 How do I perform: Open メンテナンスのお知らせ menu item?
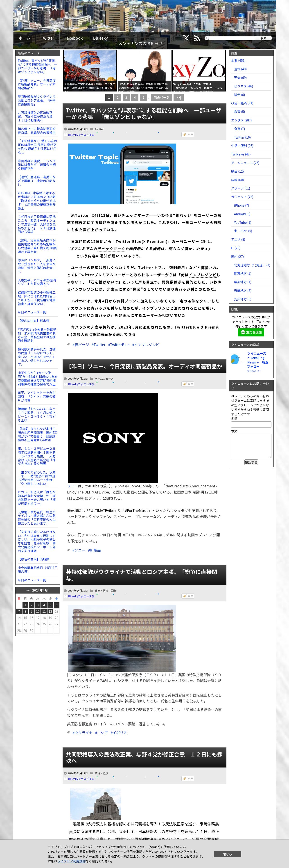coord(140,43)
